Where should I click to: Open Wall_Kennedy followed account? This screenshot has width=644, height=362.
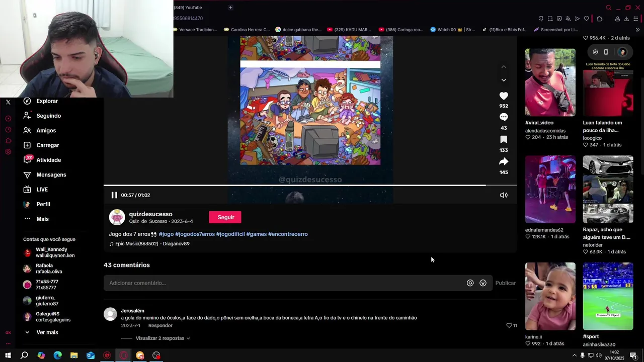click(x=49, y=252)
